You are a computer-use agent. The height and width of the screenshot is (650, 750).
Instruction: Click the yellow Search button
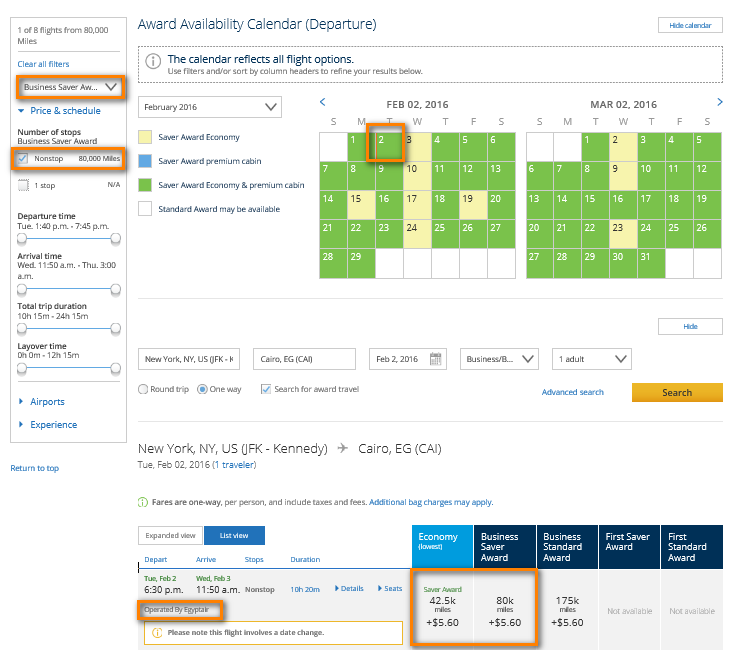(676, 392)
